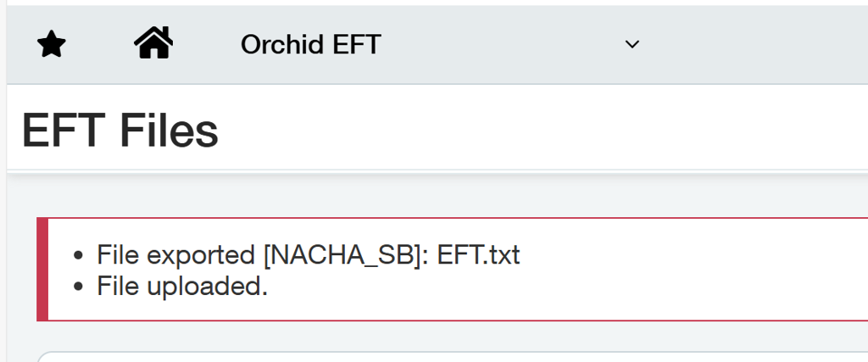The width and height of the screenshot is (868, 362).
Task: Click the bullet before 'File uploaded.'
Action: (x=79, y=287)
